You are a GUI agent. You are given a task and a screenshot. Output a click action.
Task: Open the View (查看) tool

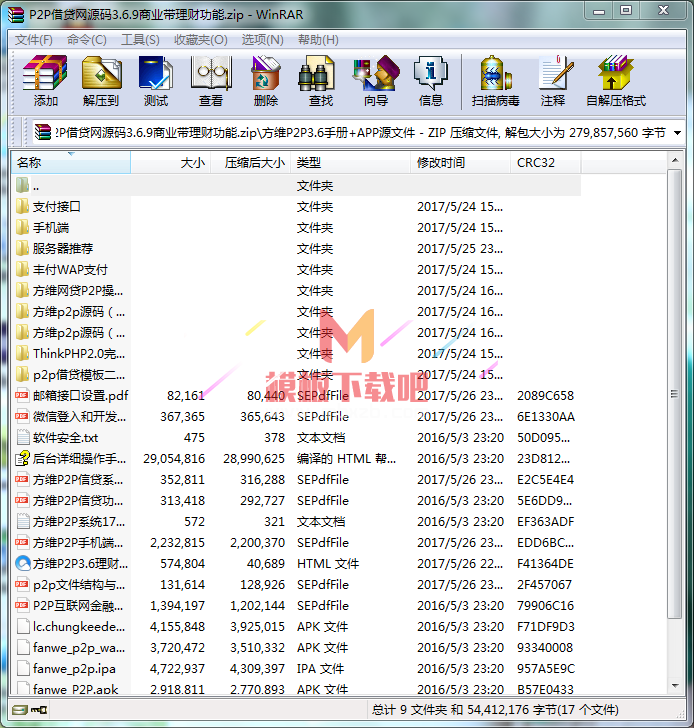(211, 73)
